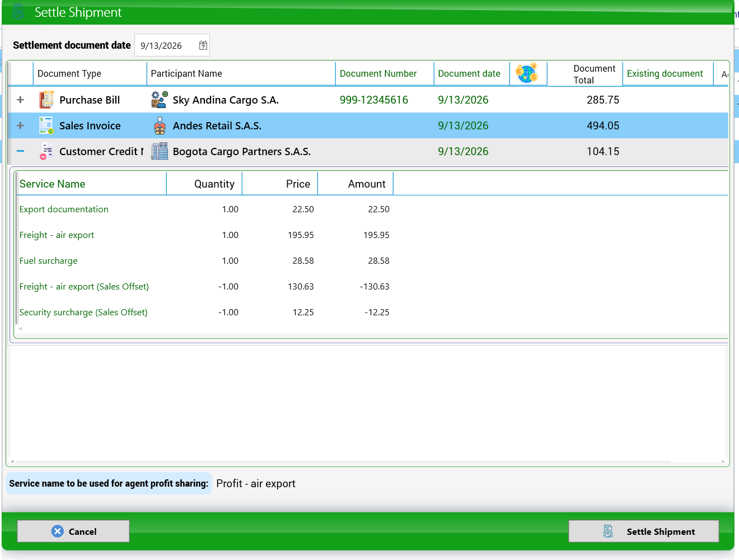Click the Purchase Bill document icon
This screenshot has height=560, width=739.
click(x=46, y=100)
